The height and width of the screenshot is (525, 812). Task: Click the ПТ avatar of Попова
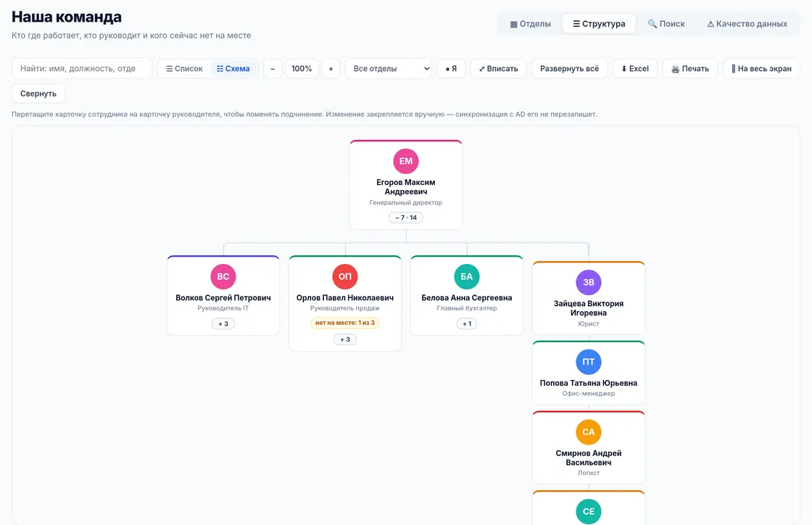tap(589, 362)
